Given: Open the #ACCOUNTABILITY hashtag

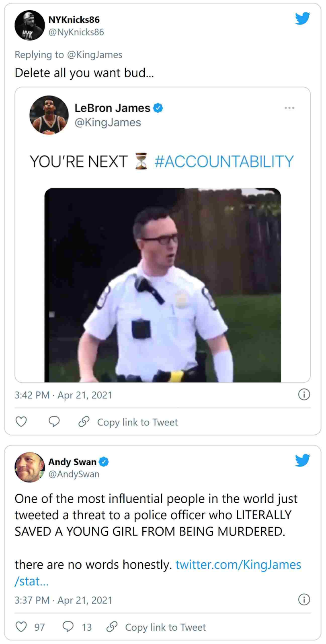Looking at the screenshot, I should click(224, 161).
